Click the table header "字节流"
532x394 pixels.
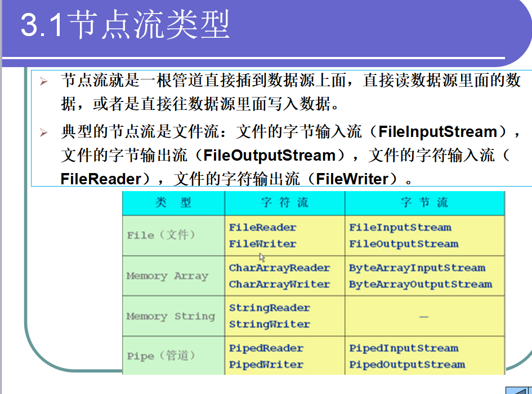coord(424,202)
